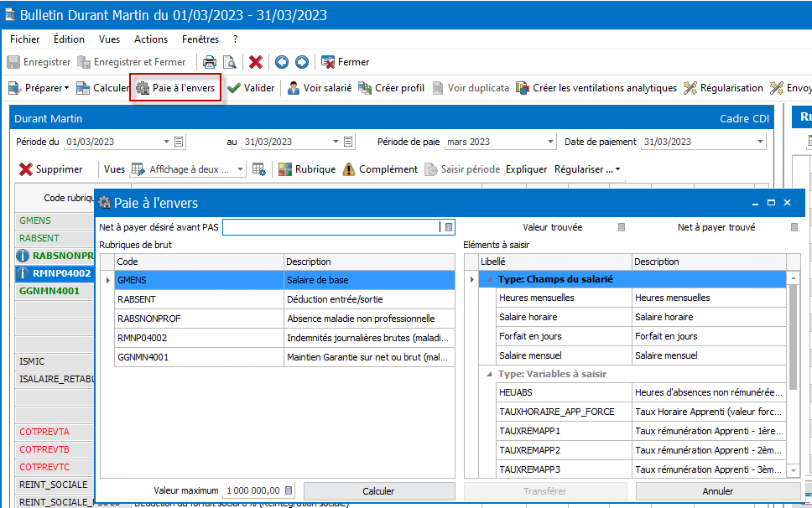Open Période de paie mars 2023 dropdown

pyautogui.click(x=550, y=142)
